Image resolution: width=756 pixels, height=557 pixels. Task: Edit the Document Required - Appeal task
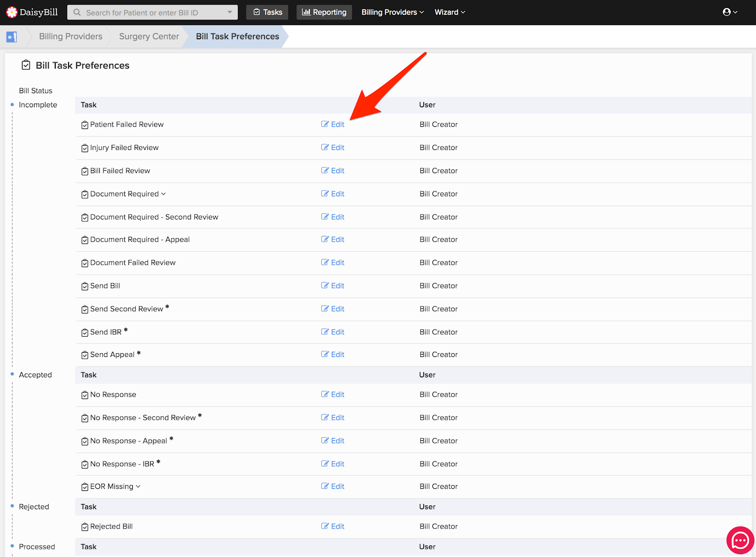pyautogui.click(x=333, y=239)
